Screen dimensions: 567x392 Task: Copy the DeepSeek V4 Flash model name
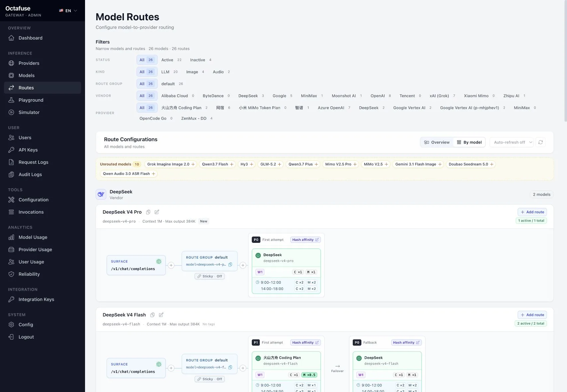pos(152,315)
